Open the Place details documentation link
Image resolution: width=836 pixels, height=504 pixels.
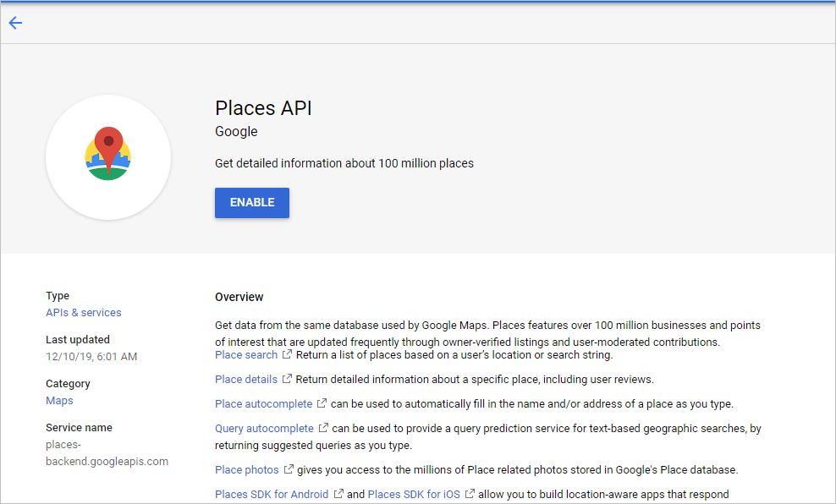click(x=244, y=379)
